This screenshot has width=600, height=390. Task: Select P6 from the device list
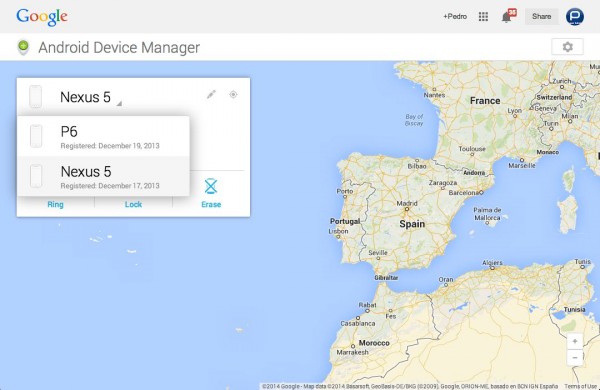[103, 136]
